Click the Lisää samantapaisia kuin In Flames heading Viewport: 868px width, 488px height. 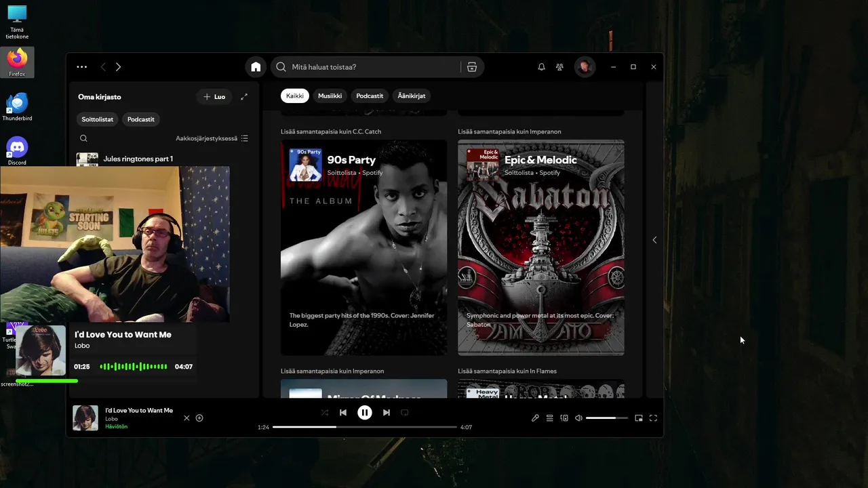(508, 371)
